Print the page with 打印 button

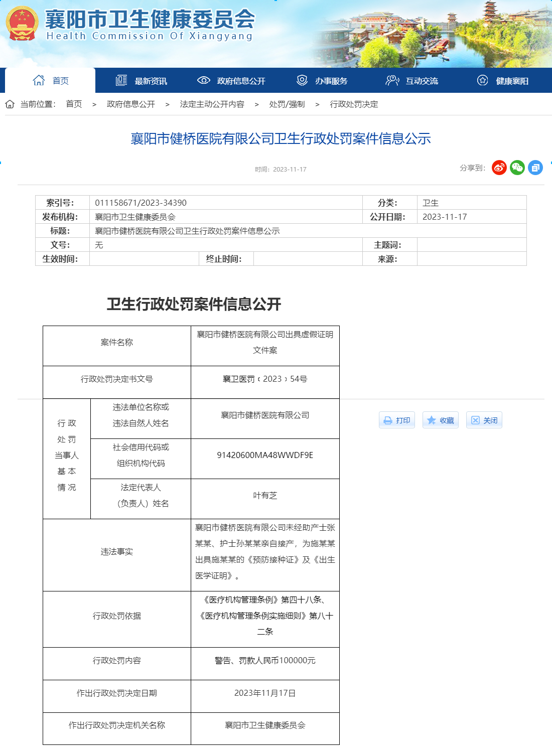click(x=397, y=420)
